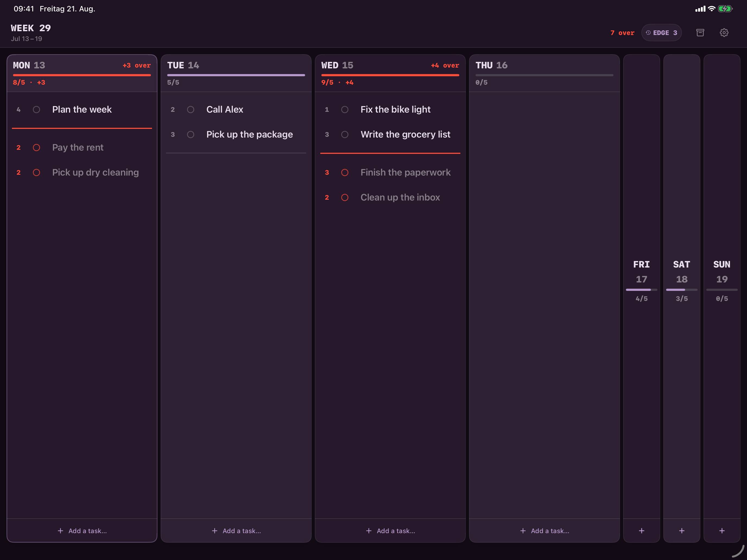The height and width of the screenshot is (560, 747).
Task: Add a task to Thursday column
Action: [x=545, y=531]
